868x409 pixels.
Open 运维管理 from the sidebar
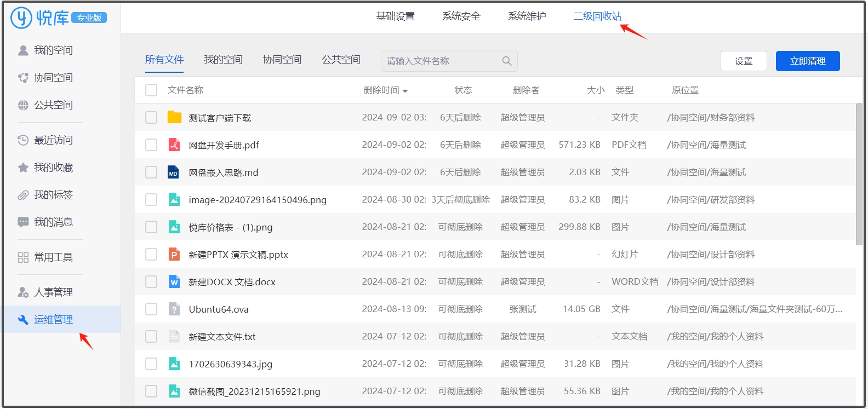point(53,319)
